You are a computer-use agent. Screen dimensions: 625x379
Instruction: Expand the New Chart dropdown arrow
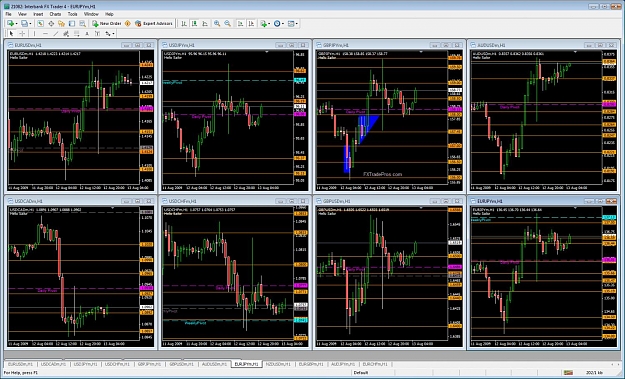pyautogui.click(x=16, y=24)
